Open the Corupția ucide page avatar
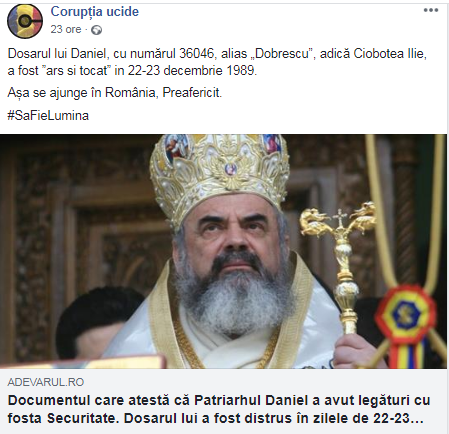 point(25,21)
